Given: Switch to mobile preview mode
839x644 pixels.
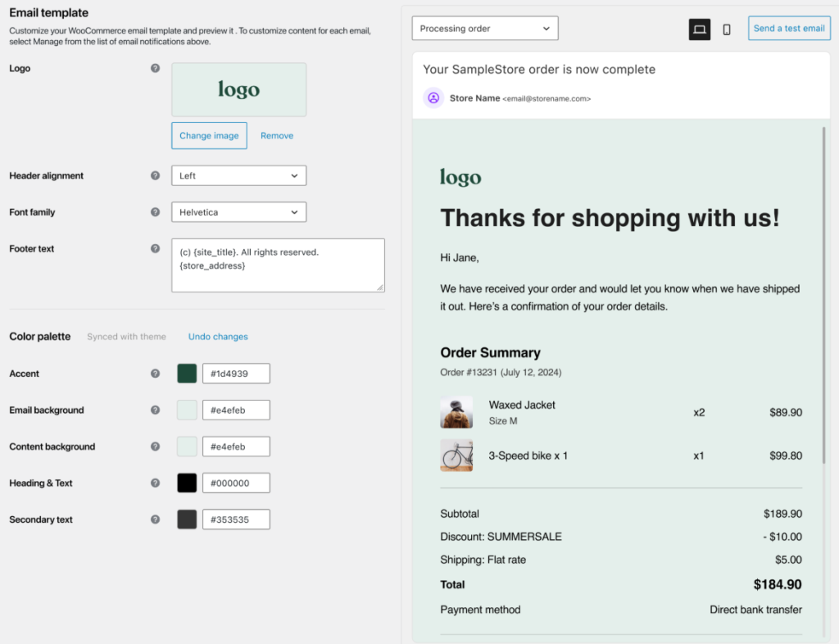Looking at the screenshot, I should click(726, 28).
